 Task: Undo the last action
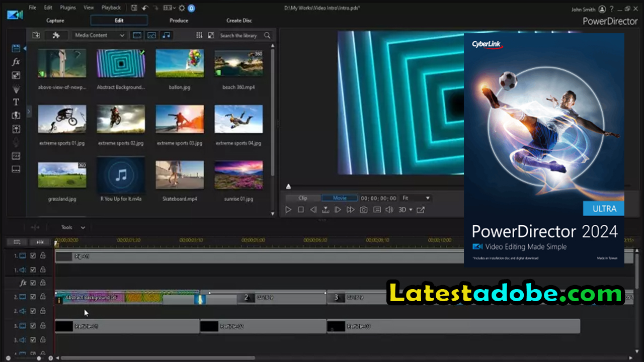point(145,8)
